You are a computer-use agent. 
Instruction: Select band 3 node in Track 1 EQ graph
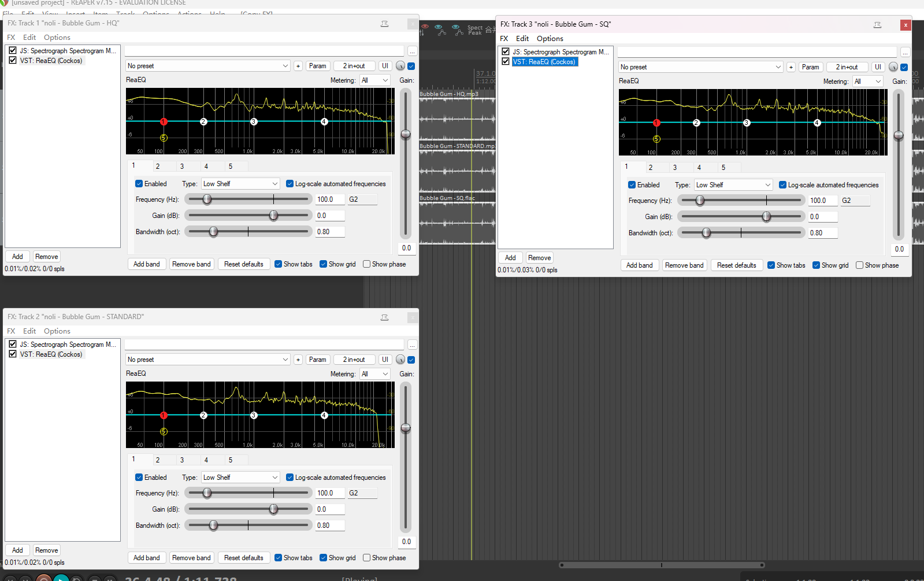click(x=254, y=121)
